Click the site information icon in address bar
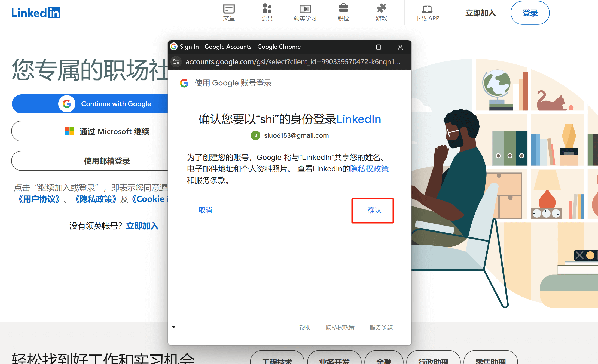Viewport: 598px width, 364px height. pyautogui.click(x=176, y=62)
